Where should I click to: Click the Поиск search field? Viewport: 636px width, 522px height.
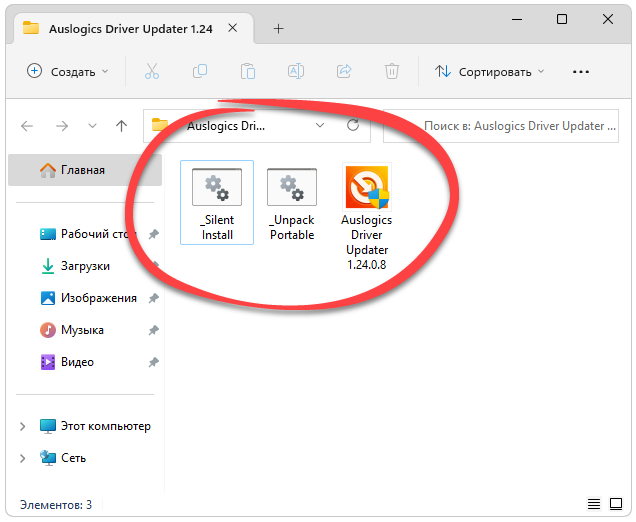pyautogui.click(x=501, y=126)
